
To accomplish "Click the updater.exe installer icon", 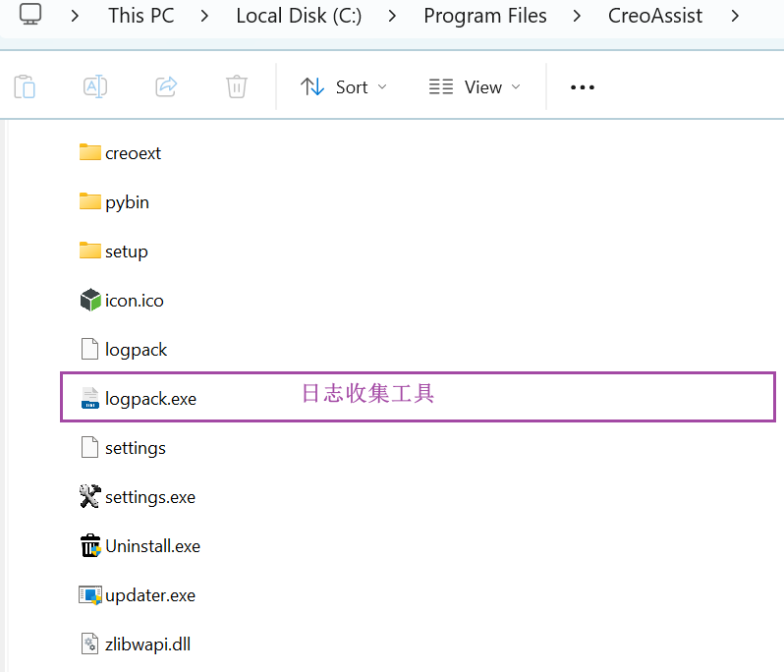I will 90,595.
